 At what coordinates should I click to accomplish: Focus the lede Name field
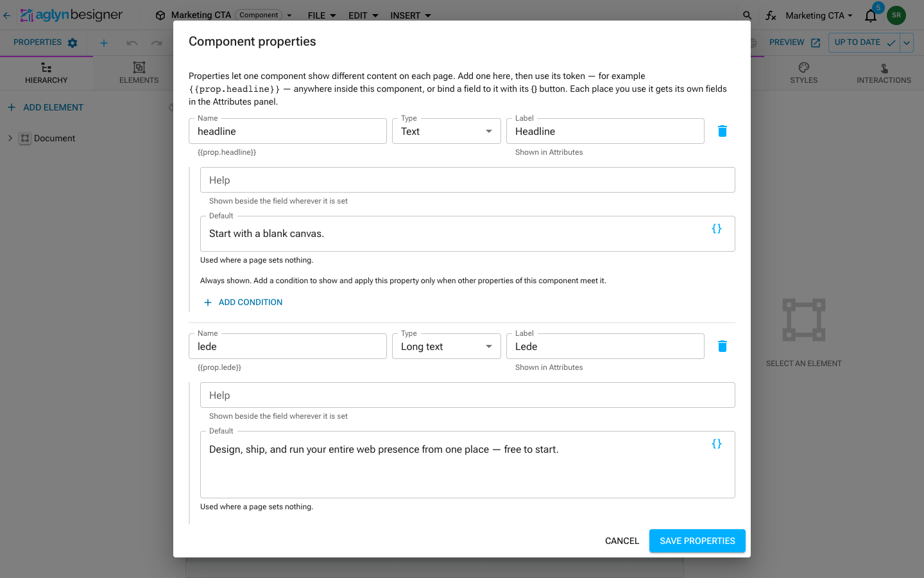pyautogui.click(x=287, y=346)
